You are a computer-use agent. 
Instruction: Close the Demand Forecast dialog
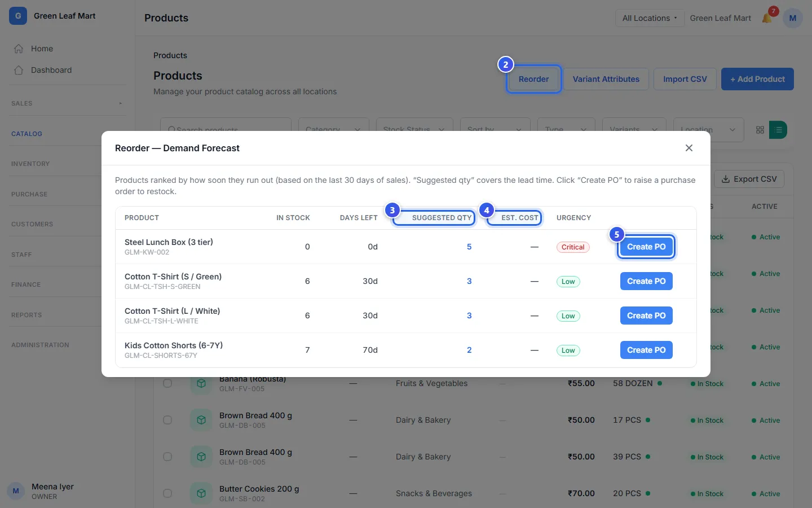pos(689,148)
